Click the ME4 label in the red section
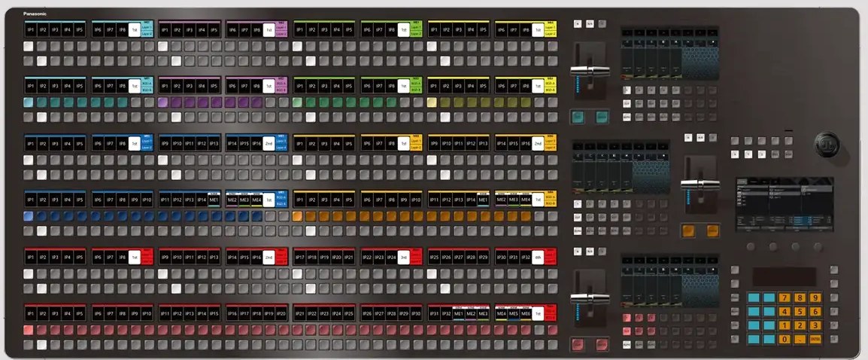This screenshot has height=360, width=868. [x=501, y=314]
